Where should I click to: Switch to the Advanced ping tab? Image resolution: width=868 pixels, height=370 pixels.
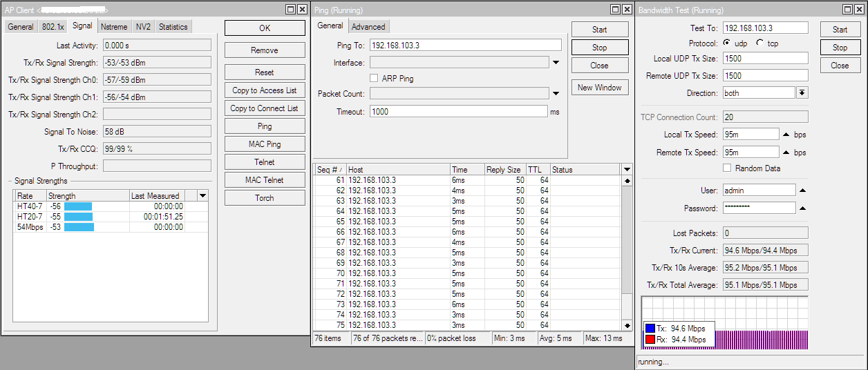368,27
